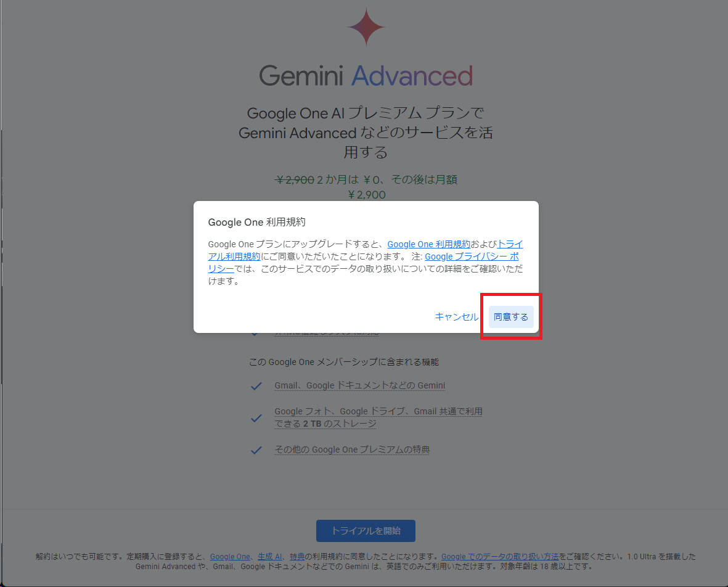Click the トライアルを開始 start trial button
The image size is (728, 587).
click(x=366, y=531)
